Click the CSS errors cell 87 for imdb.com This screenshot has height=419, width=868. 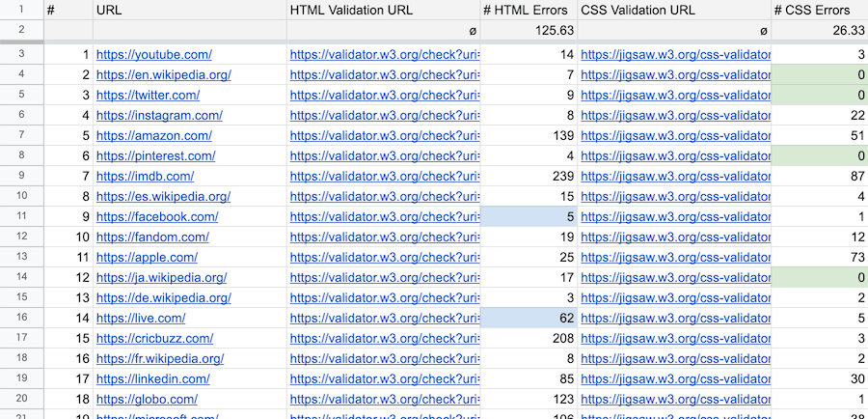pyautogui.click(x=820, y=177)
